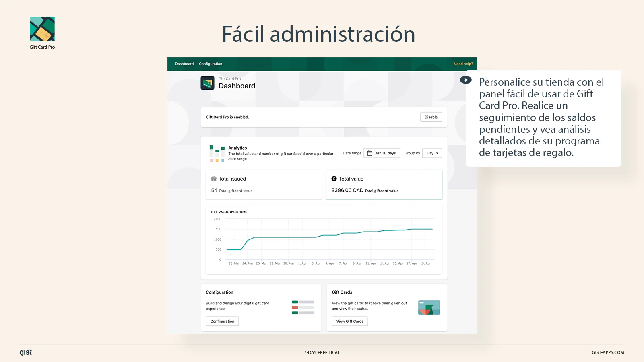This screenshot has height=362, width=644.
Task: Click the NET VALUE OVER TIME heading
Action: click(229, 212)
